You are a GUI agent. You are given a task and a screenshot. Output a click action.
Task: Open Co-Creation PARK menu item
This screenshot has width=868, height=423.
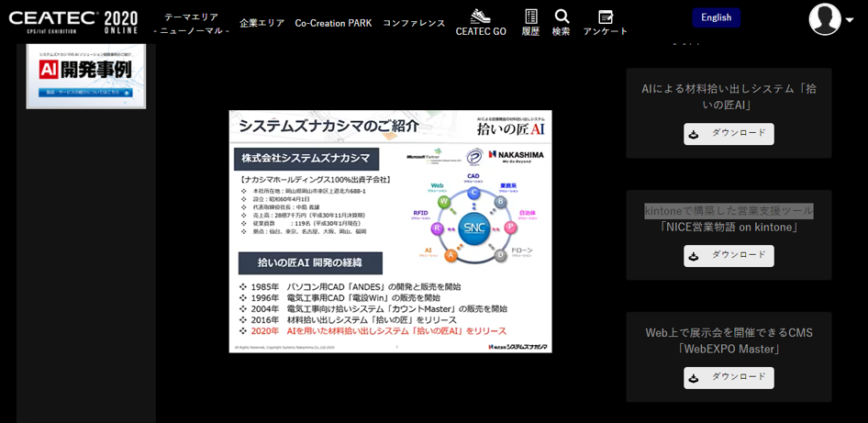tap(333, 23)
